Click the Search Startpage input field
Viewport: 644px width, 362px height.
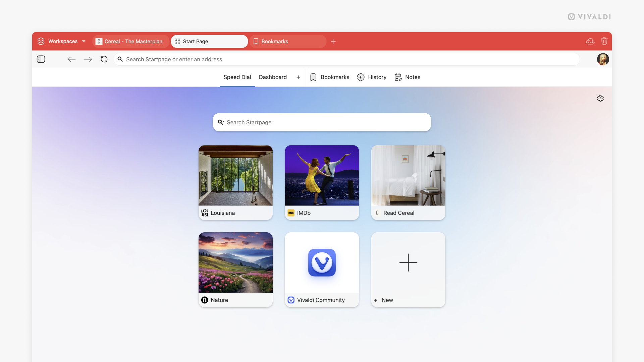[322, 122]
